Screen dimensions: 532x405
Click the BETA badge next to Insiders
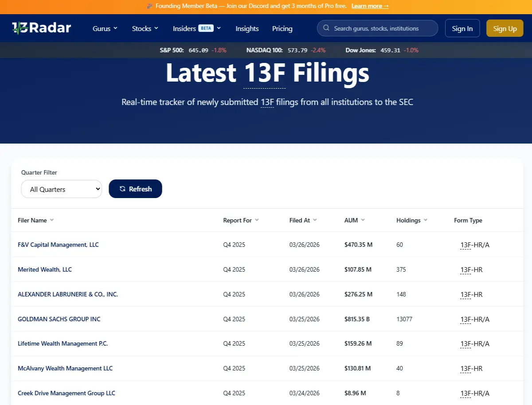(206, 28)
